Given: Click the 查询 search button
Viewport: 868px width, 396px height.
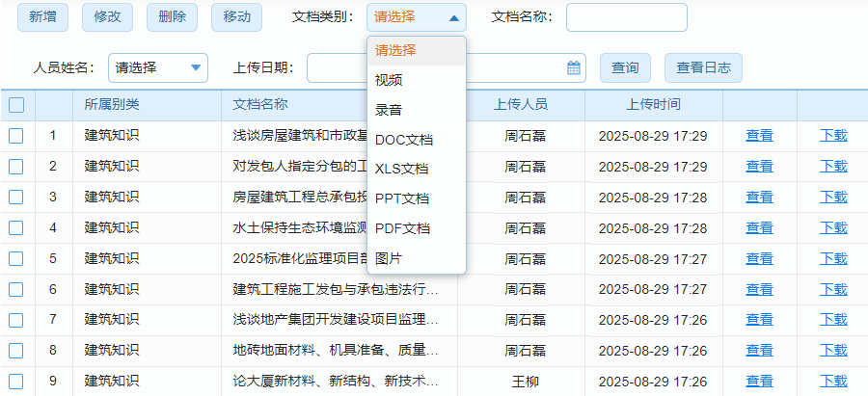Looking at the screenshot, I should 625,67.
